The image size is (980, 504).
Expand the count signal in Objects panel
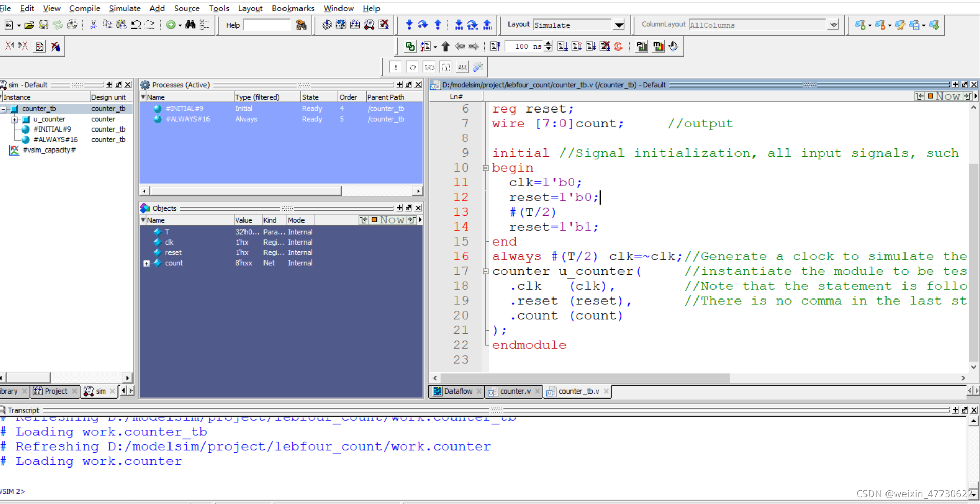147,263
